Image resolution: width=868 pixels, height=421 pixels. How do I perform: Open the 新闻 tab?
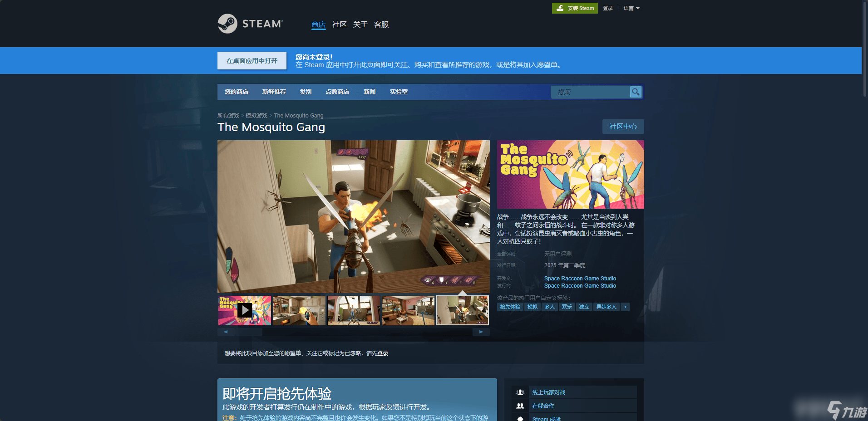[x=370, y=92]
